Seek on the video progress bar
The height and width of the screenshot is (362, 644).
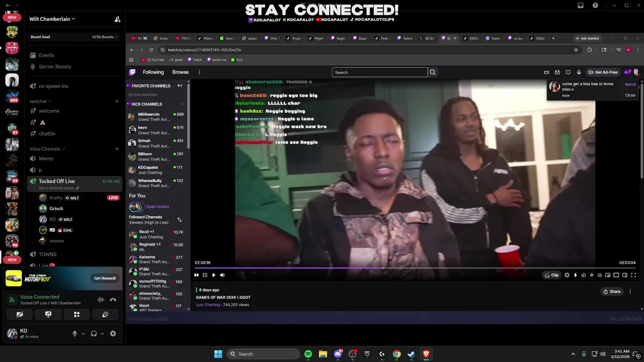[415, 268]
